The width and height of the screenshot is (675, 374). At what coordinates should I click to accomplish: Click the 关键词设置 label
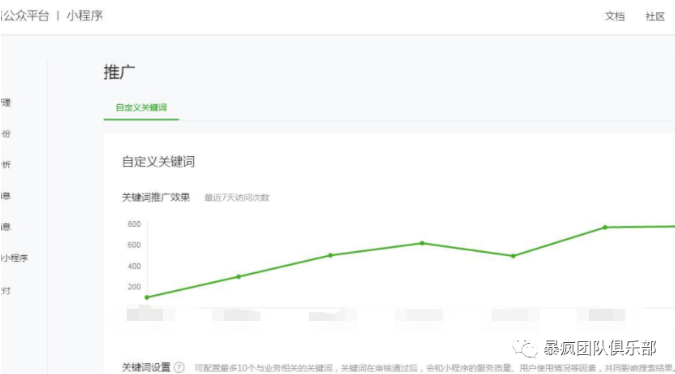[146, 368]
